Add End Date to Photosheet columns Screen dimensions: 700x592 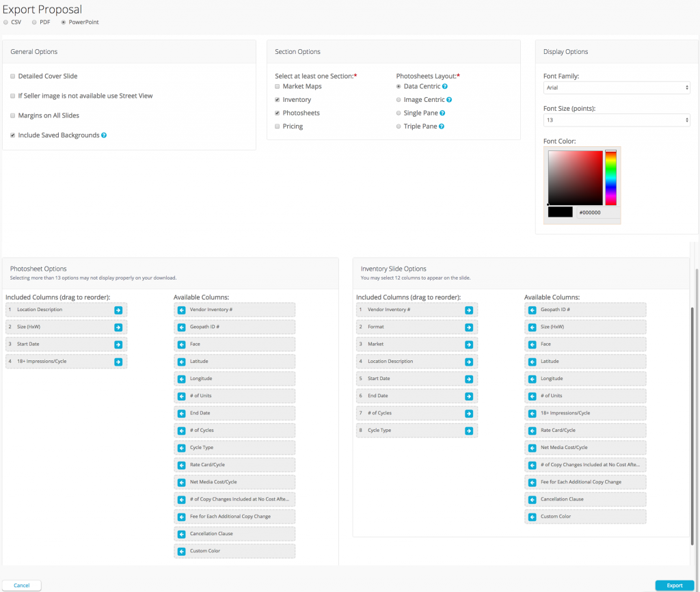pyautogui.click(x=182, y=414)
